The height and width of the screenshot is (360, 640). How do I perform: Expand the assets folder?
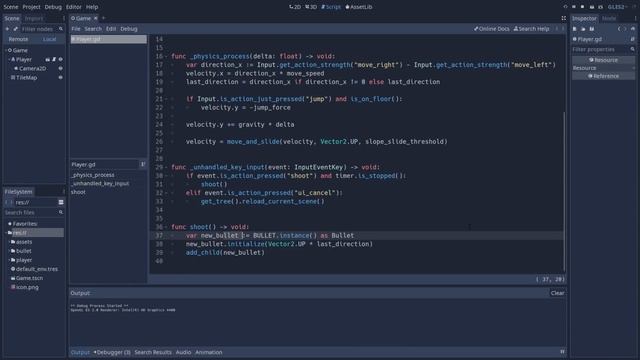pos(9,242)
